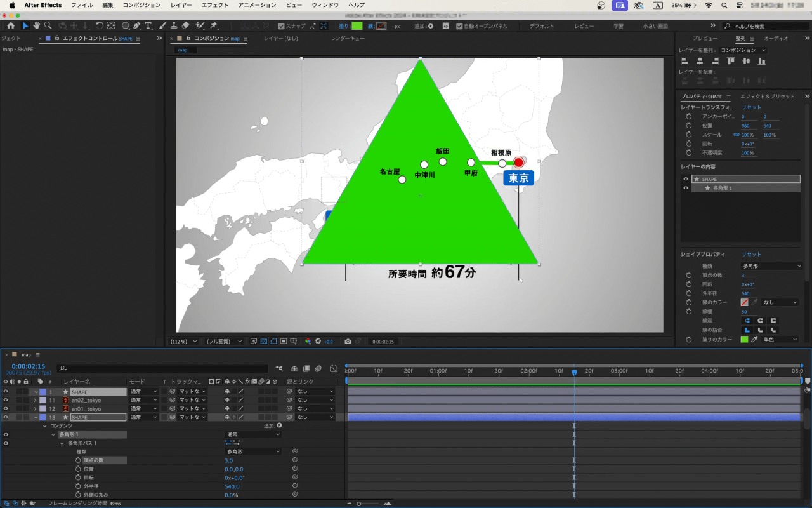The width and height of the screenshot is (812, 508).
Task: Align layers to bottom edge
Action: point(762,61)
